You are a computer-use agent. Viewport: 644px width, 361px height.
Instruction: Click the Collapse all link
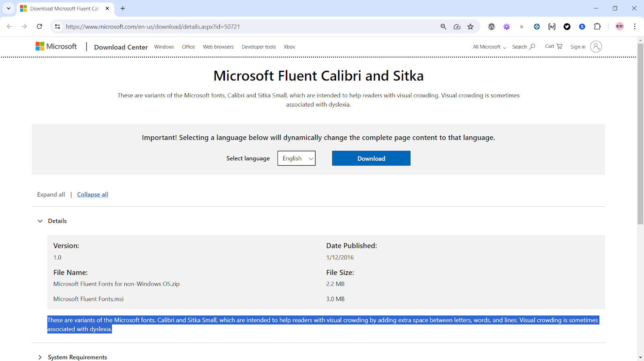point(93,195)
